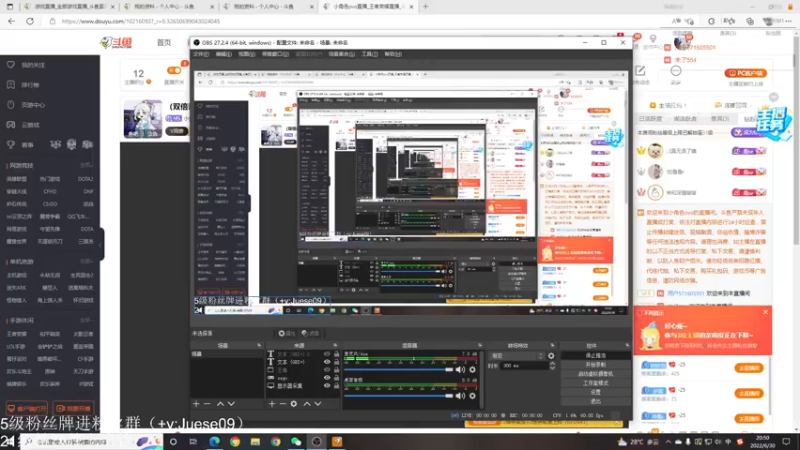
Task: Open OBS Studio icon in the Windows taskbar
Action: [316, 441]
